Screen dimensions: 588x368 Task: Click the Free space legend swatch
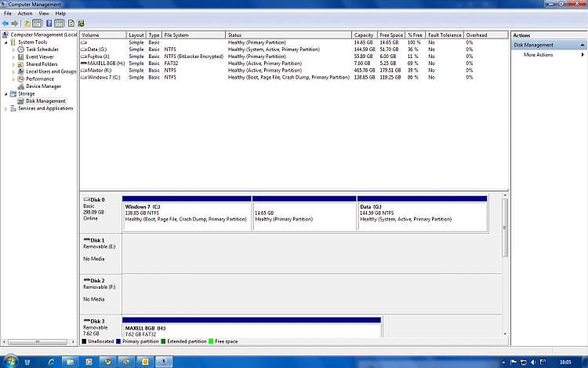point(211,341)
